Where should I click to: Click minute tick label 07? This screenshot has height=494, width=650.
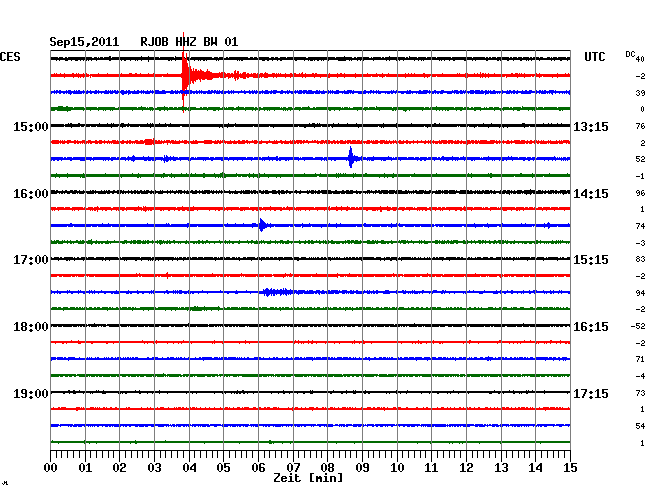pyautogui.click(x=293, y=467)
